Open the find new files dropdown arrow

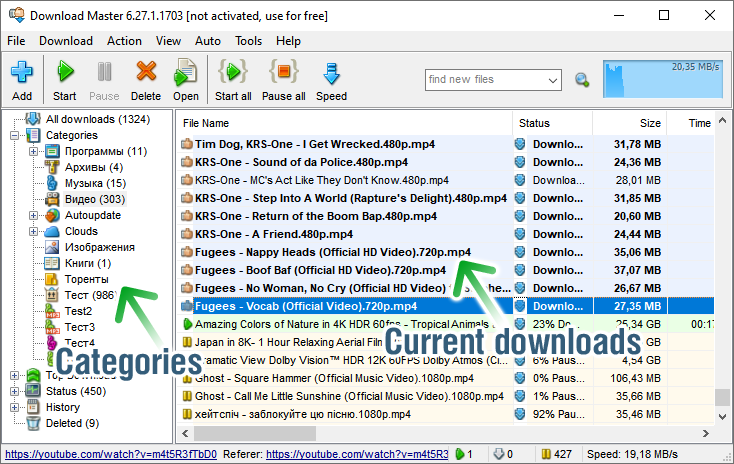(x=553, y=80)
